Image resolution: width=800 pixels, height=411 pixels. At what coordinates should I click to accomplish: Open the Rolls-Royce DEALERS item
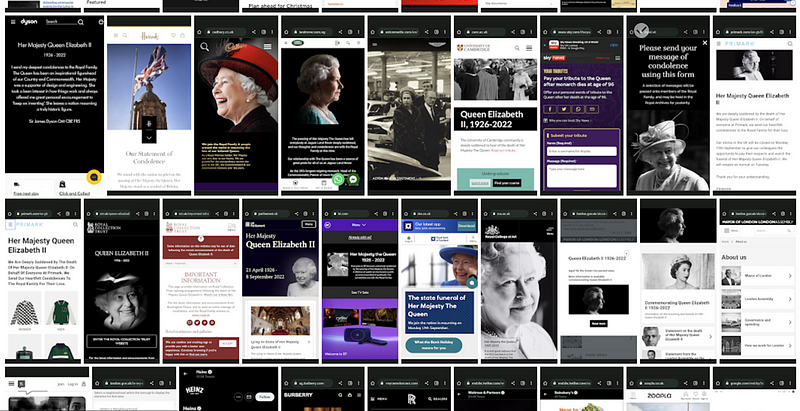(x=439, y=399)
